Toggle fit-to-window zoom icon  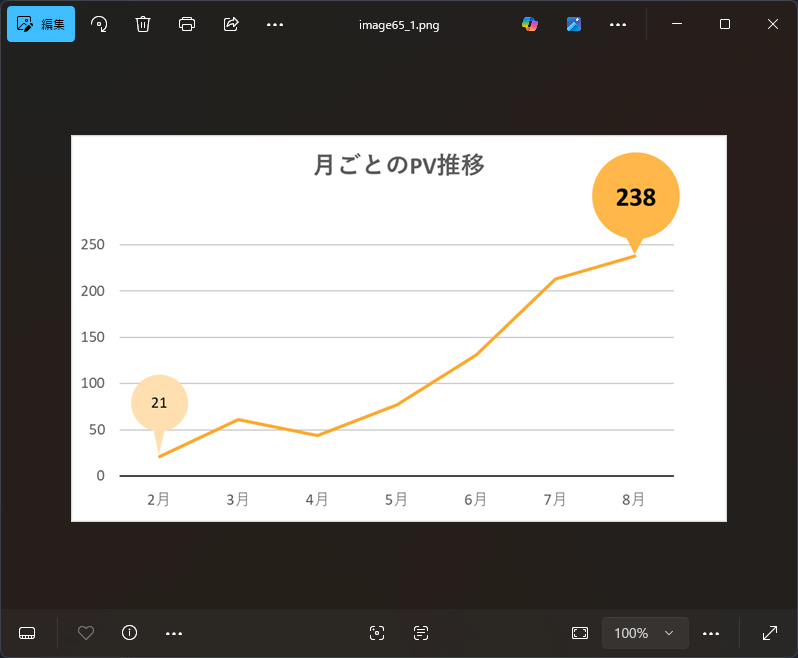click(x=580, y=633)
